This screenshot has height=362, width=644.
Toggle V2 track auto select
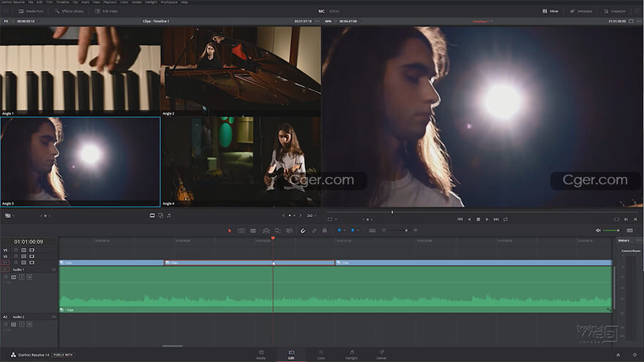click(24, 256)
